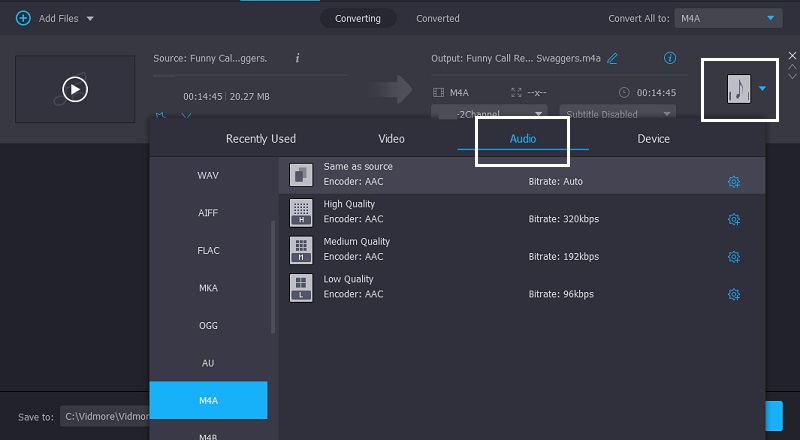Click the gear icon for Medium Quality

tap(733, 257)
